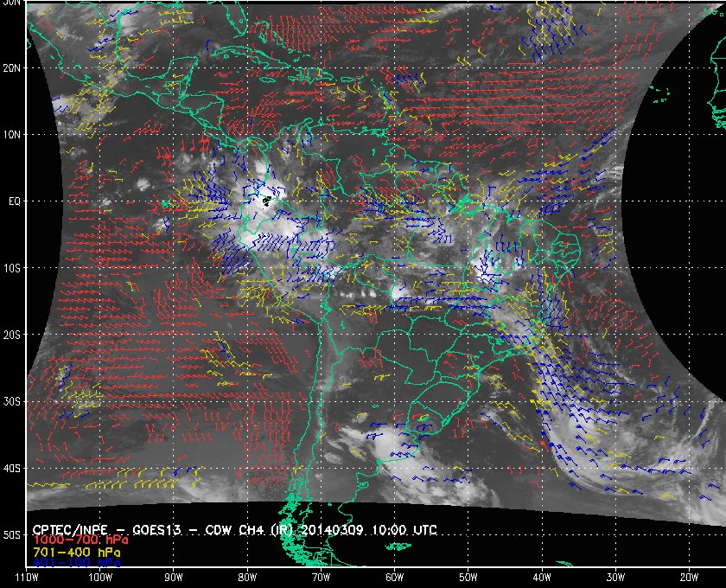Viewport: 726px width, 588px height.
Task: Click the yellow 701-400 hPa legend entry
Action: pos(76,553)
